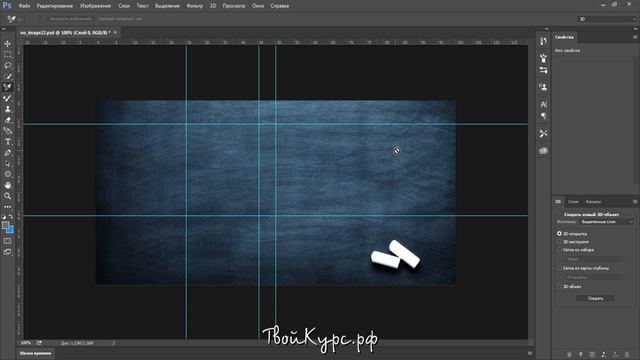Switch to the Каналы tab
Viewport: 640px width, 360px height.
(x=593, y=202)
